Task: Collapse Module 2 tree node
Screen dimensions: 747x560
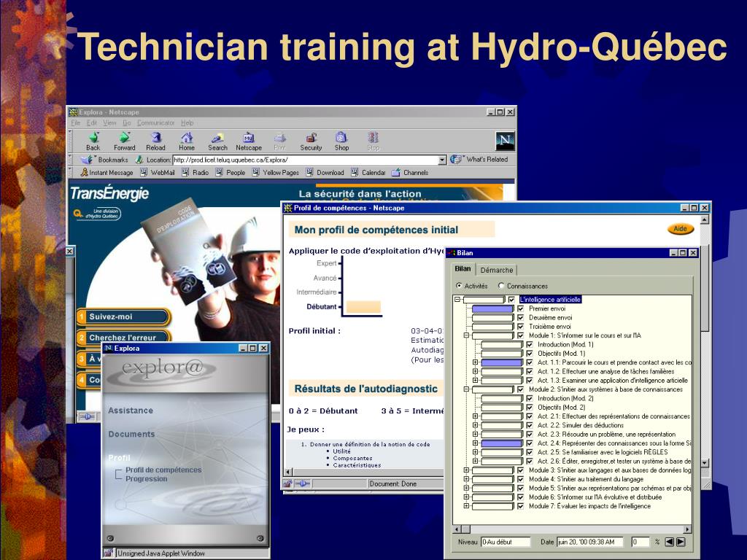Action: 466,389
